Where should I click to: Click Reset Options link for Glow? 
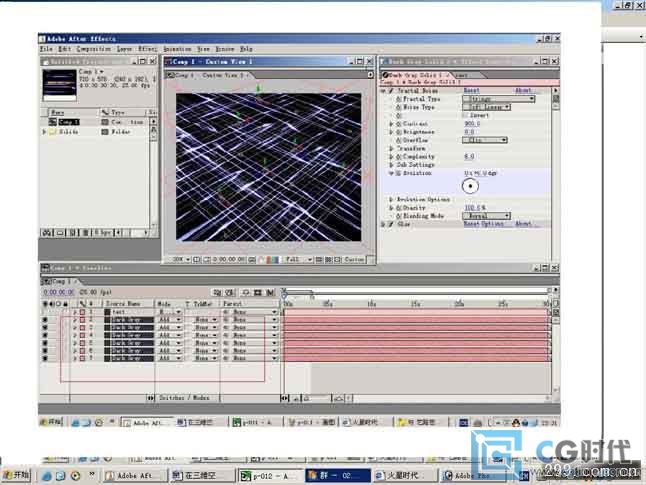click(484, 224)
